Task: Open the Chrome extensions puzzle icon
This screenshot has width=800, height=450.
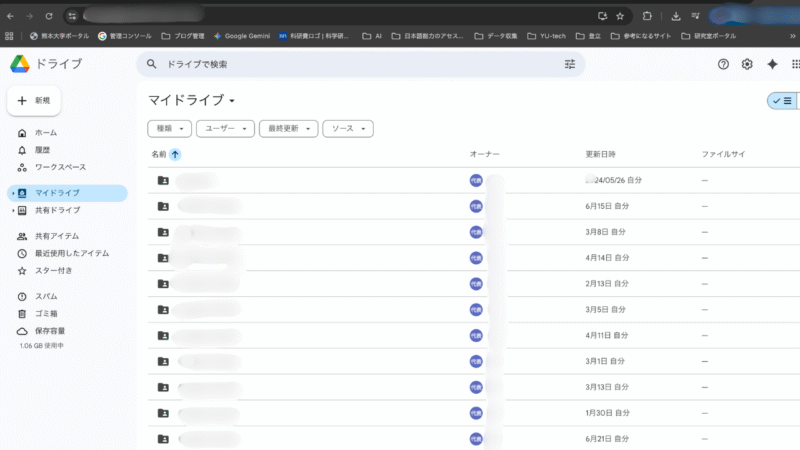Action: click(648, 16)
